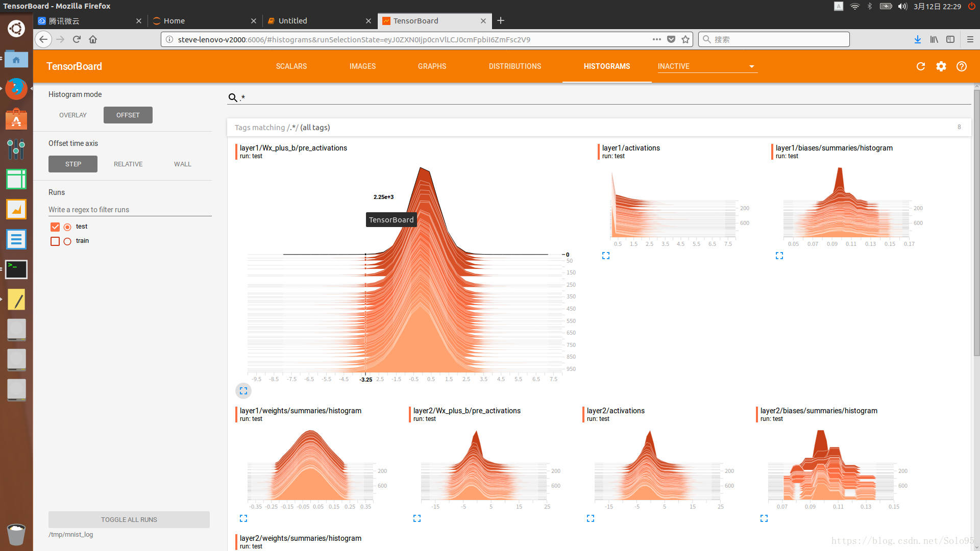Image resolution: width=980 pixels, height=551 pixels.
Task: Open the Firefox hamburger menu
Action: 970,39
